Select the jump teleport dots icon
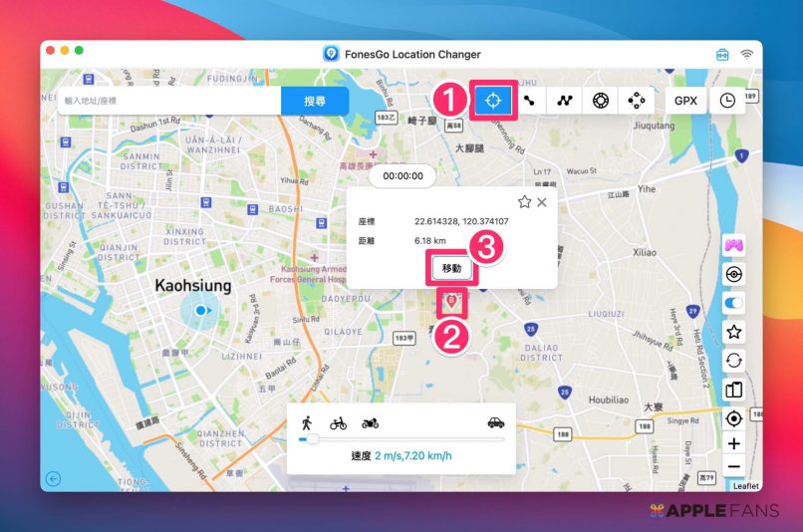 pos(635,101)
